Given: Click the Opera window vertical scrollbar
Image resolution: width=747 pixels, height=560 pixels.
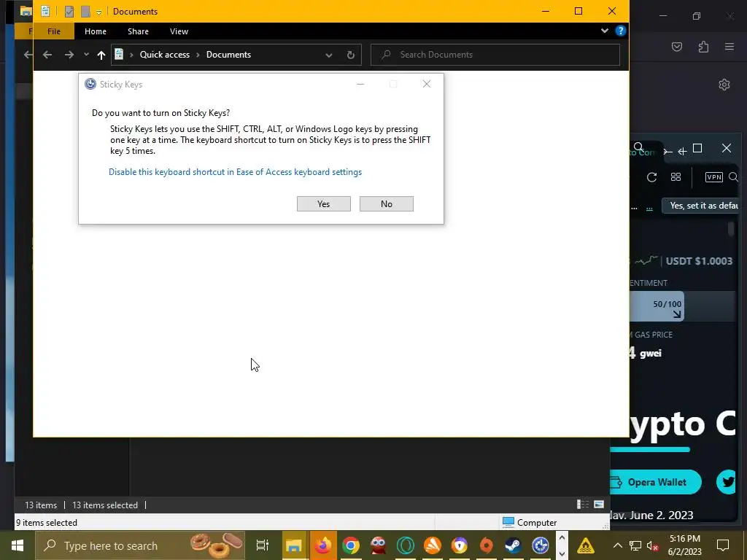Looking at the screenshot, I should [x=731, y=229].
